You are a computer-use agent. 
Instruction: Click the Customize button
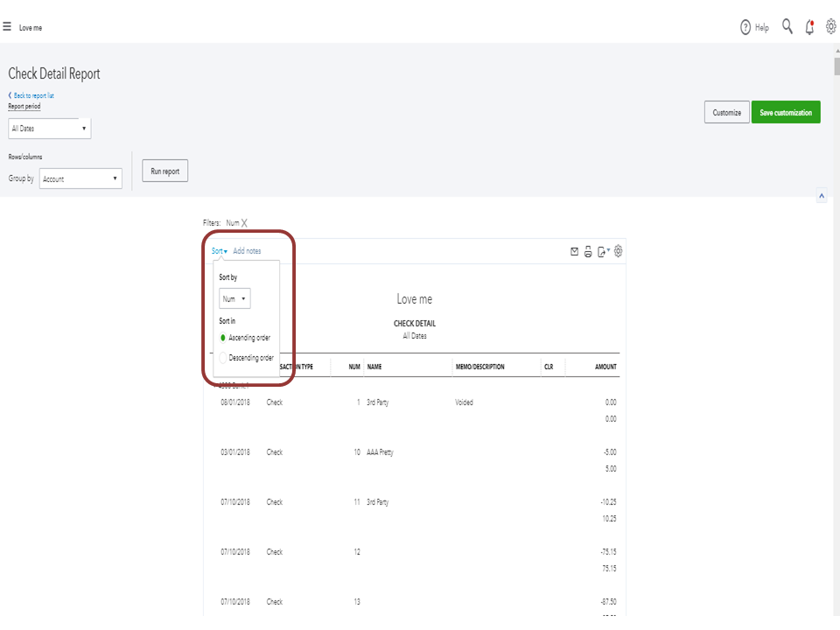pyautogui.click(x=726, y=113)
